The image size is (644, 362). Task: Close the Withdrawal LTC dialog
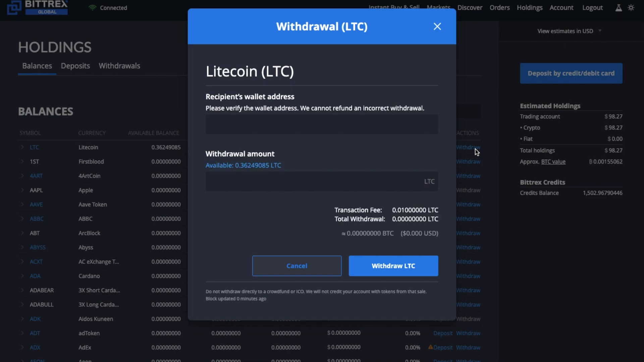click(x=437, y=26)
